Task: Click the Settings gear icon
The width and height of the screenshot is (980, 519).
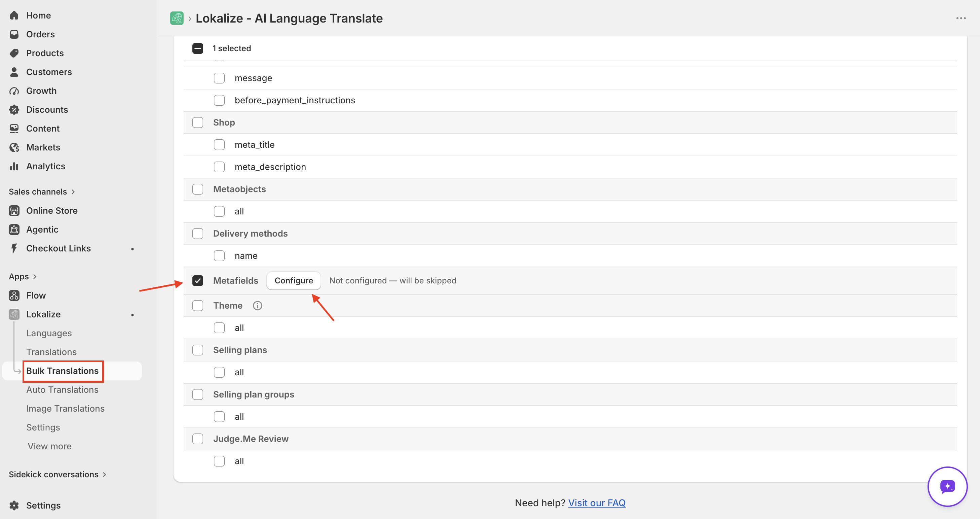Action: coord(14,505)
